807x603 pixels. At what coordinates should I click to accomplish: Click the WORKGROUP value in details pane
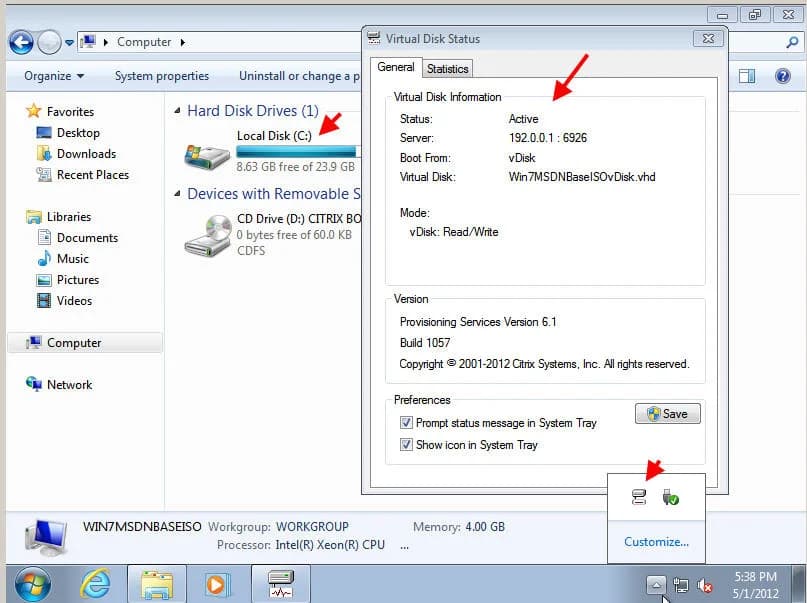pos(312,527)
